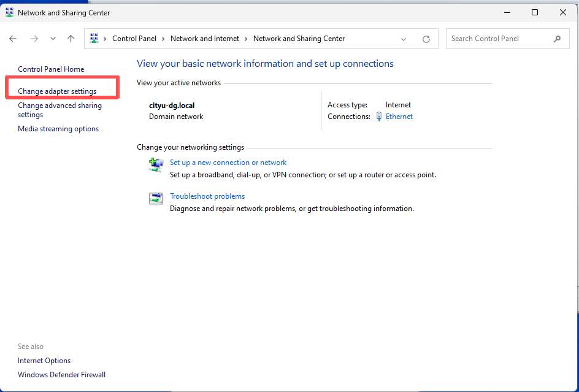The width and height of the screenshot is (579, 392).
Task: Open Change adapter settings
Action: [57, 91]
